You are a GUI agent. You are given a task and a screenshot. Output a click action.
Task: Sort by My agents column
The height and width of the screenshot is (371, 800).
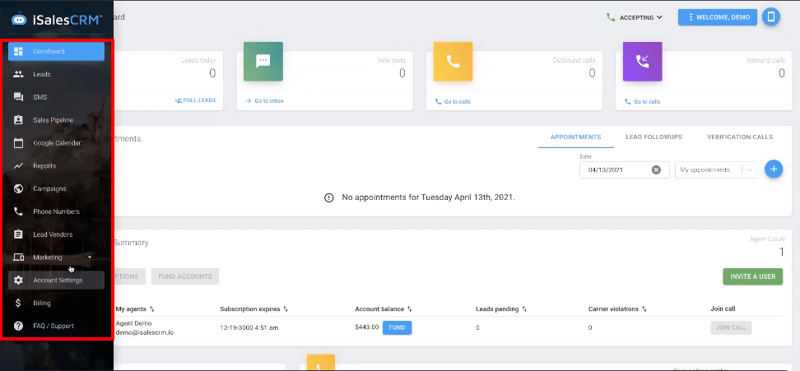pos(135,309)
